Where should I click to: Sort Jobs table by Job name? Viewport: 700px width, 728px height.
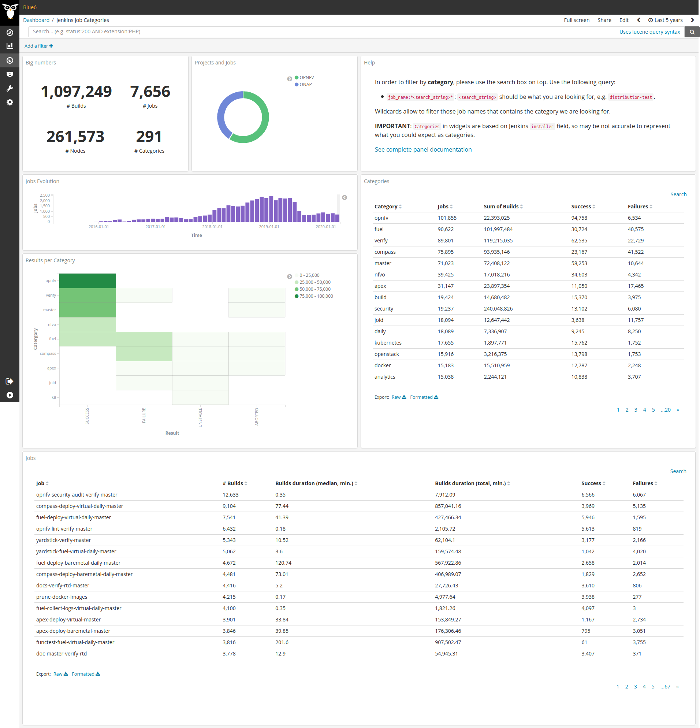pos(42,483)
